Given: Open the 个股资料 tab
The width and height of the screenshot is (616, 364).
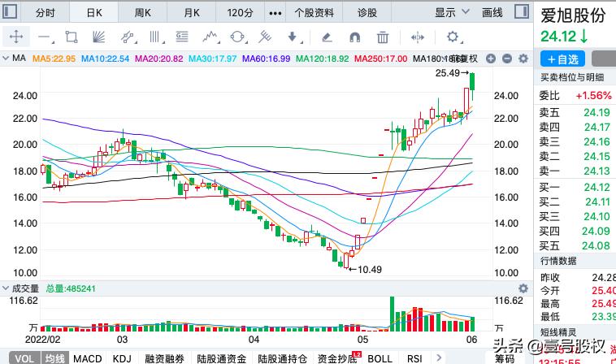Looking at the screenshot, I should 315,13.
